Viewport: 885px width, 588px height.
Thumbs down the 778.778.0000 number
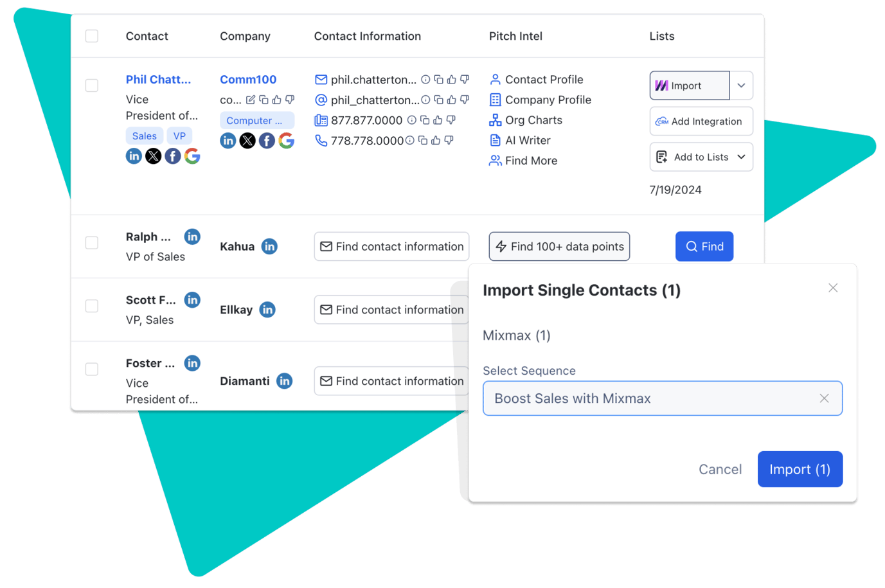(x=449, y=140)
